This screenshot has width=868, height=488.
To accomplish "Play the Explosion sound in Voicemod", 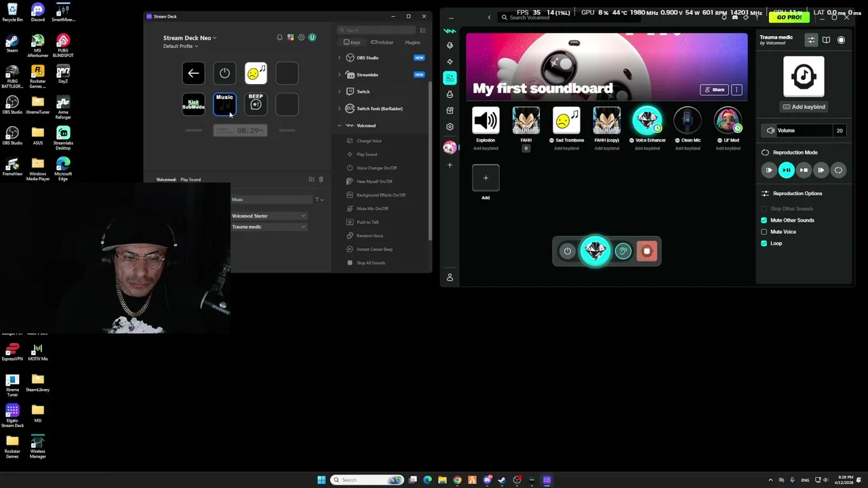I will (x=486, y=121).
